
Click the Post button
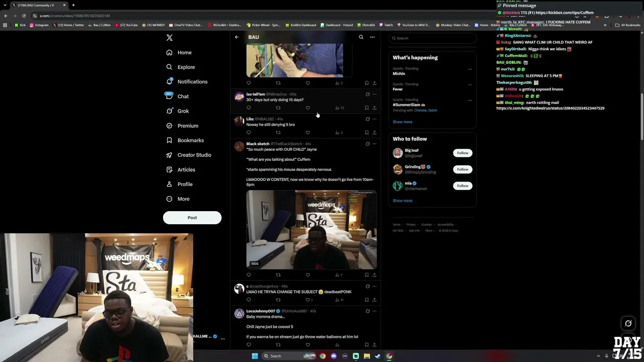(192, 218)
